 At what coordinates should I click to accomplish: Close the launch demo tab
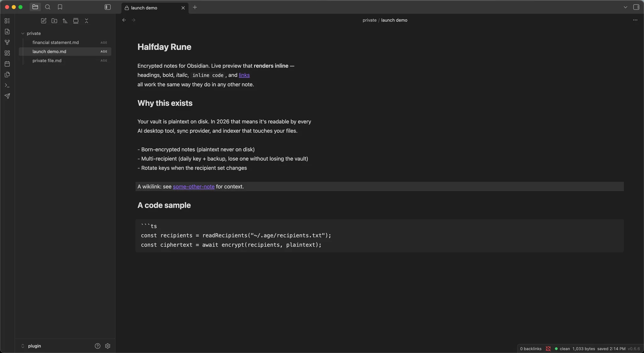click(183, 8)
